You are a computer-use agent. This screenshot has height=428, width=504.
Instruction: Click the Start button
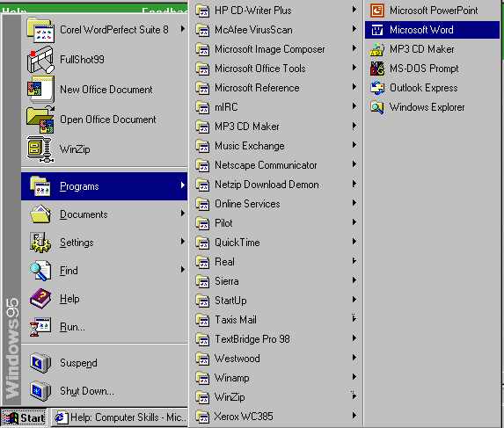(24, 417)
